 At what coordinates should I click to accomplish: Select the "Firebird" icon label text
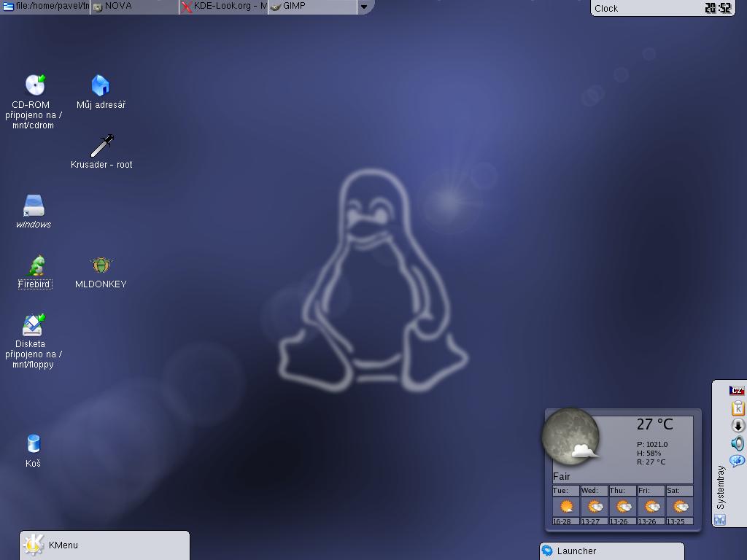point(34,284)
